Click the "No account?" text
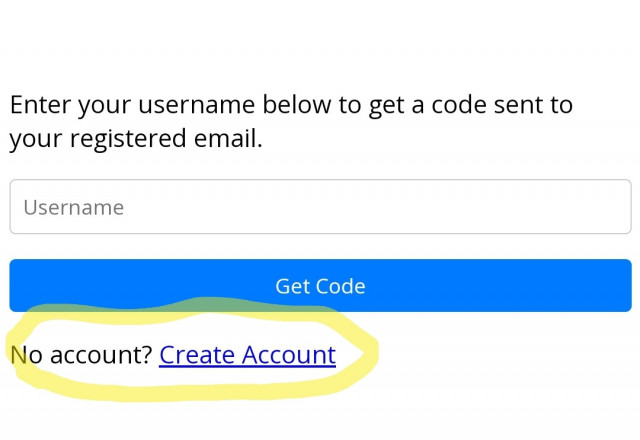The height and width of the screenshot is (440, 640). (81, 355)
